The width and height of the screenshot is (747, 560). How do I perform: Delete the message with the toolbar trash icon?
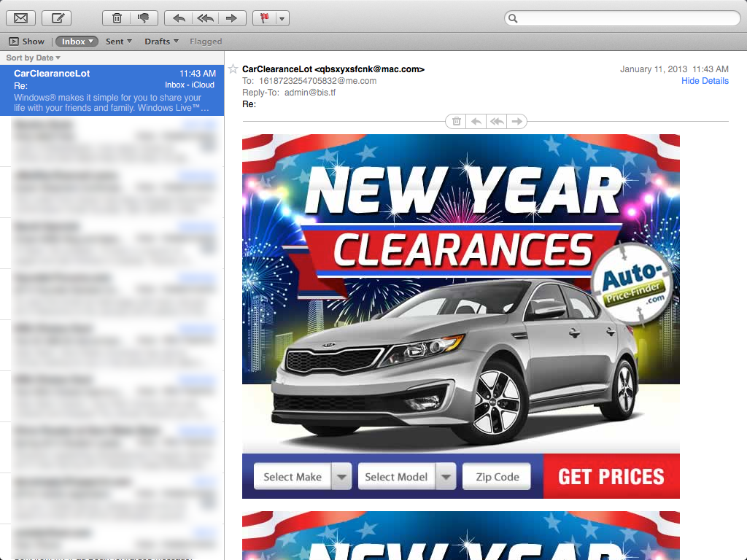click(116, 18)
